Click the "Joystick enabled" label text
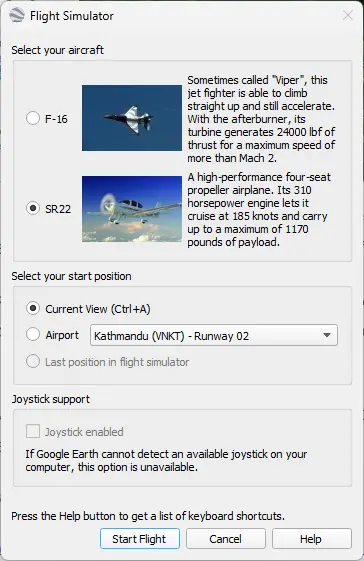 (x=84, y=432)
